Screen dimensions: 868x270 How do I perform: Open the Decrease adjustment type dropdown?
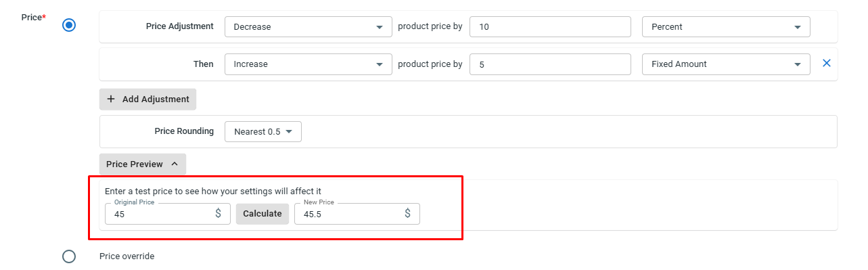pyautogui.click(x=309, y=27)
